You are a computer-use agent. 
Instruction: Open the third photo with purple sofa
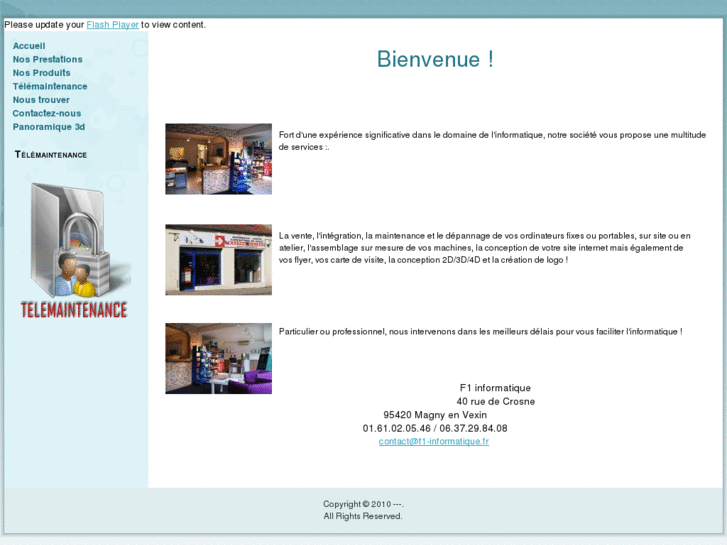click(x=218, y=358)
